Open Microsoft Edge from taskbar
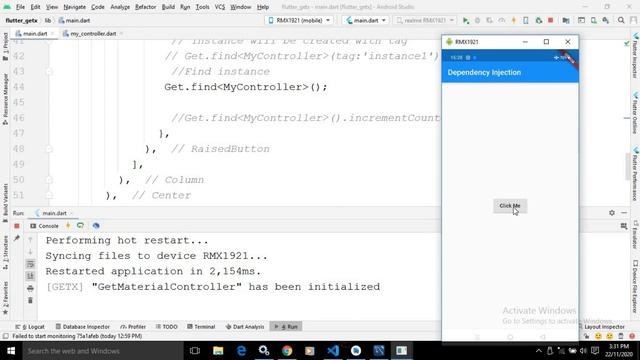Image resolution: width=640 pixels, height=360 pixels. (241, 351)
